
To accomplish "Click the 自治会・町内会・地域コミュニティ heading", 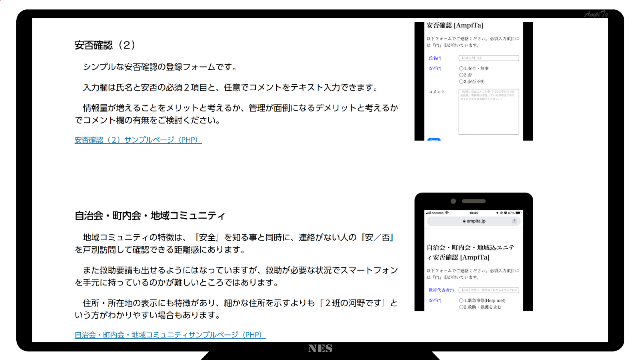I will coord(150,216).
